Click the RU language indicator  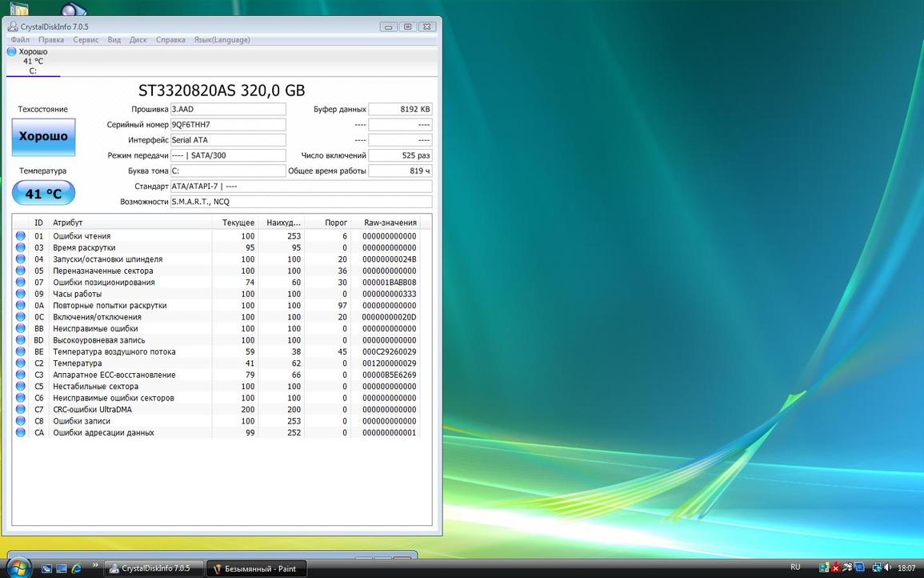[x=795, y=568]
